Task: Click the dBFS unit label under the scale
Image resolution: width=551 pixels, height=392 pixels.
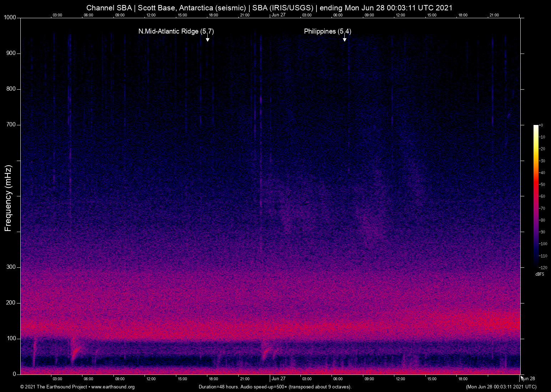Action: (x=540, y=274)
